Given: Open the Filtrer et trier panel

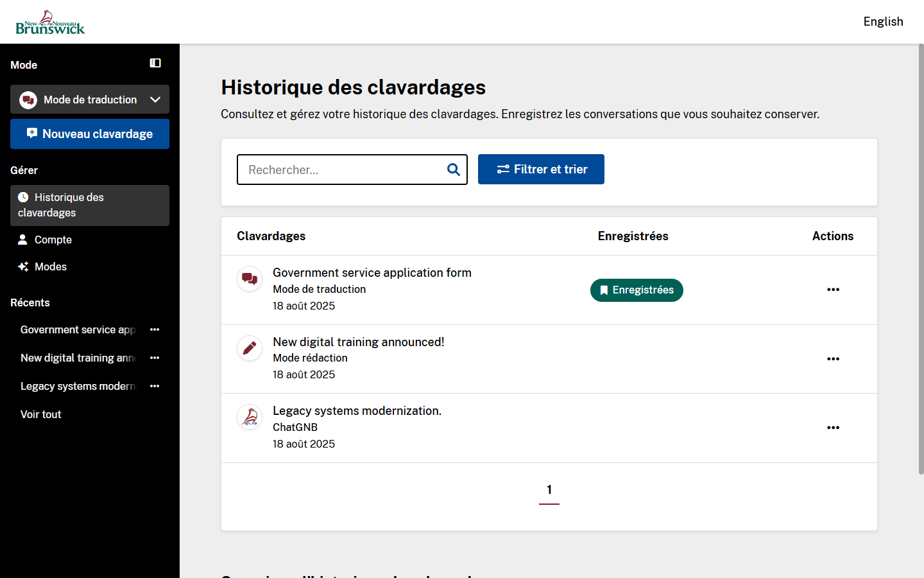Looking at the screenshot, I should (x=541, y=170).
